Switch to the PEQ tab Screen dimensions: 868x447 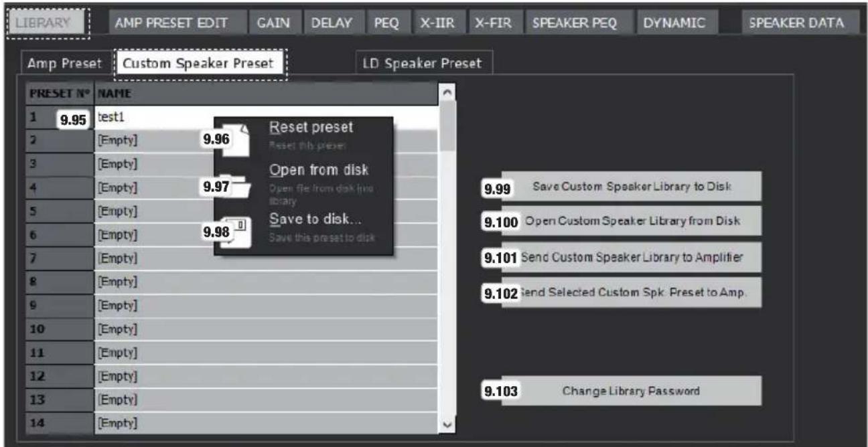386,23
